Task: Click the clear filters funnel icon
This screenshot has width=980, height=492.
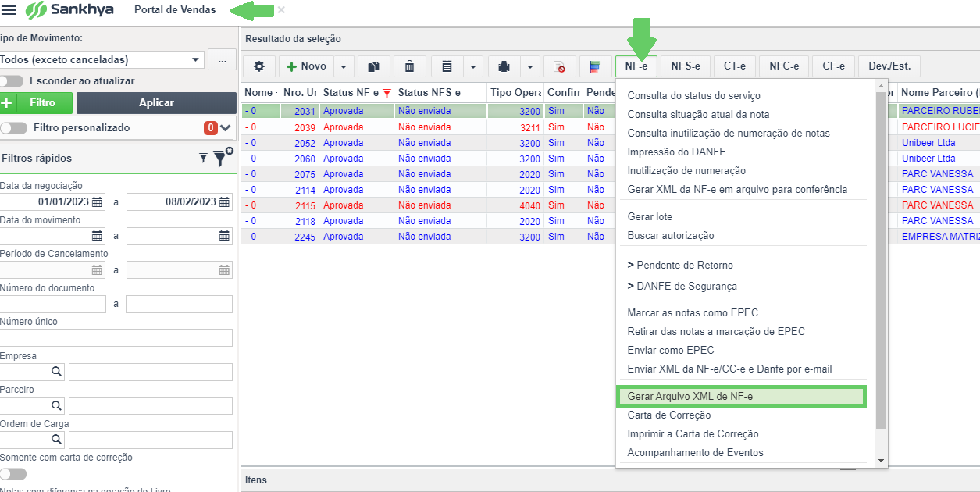Action: click(223, 157)
